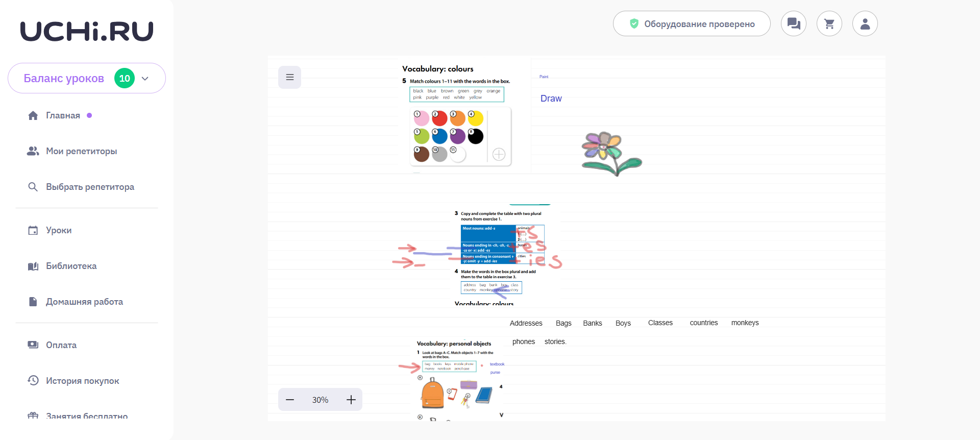980x440 pixels.
Task: Expand the Баланс уроков dropdown
Action: point(145,78)
